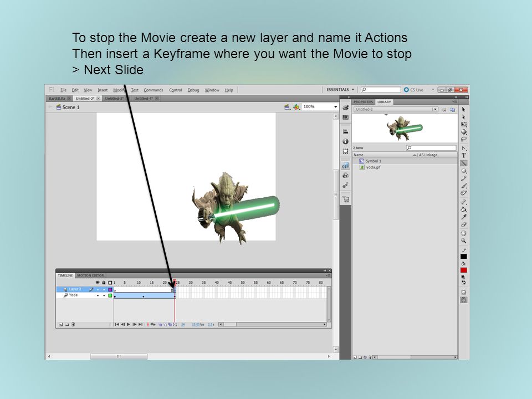Select the Text tool

click(463, 155)
